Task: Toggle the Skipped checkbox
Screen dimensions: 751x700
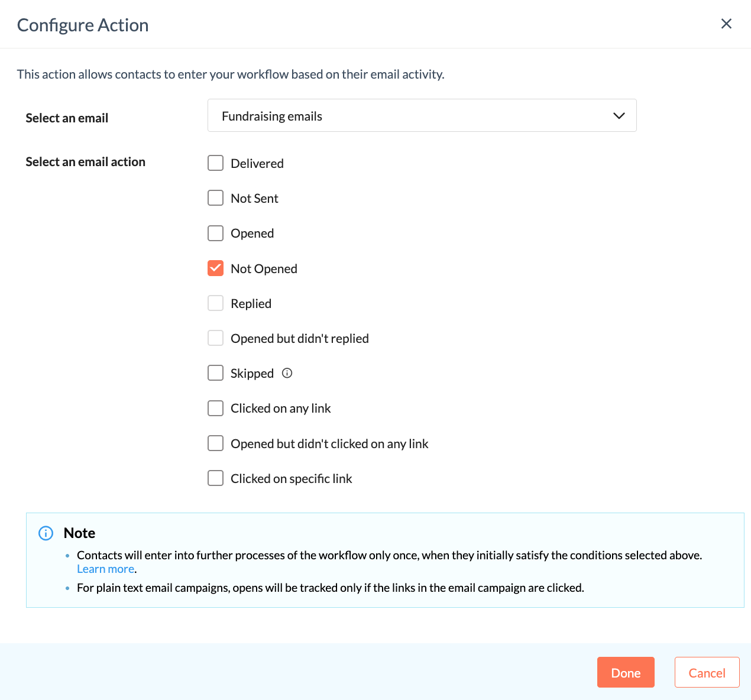Action: (216, 373)
